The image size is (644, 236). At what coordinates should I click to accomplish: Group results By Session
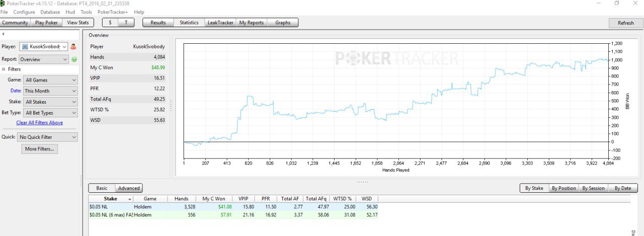[x=594, y=188]
